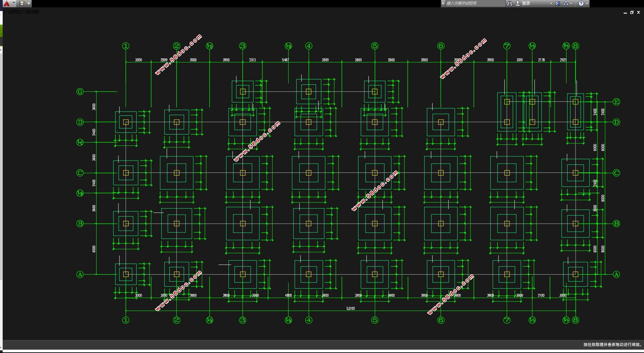The image size is (644, 353).
Task: Click right axis bubble B
Action: coord(616,224)
